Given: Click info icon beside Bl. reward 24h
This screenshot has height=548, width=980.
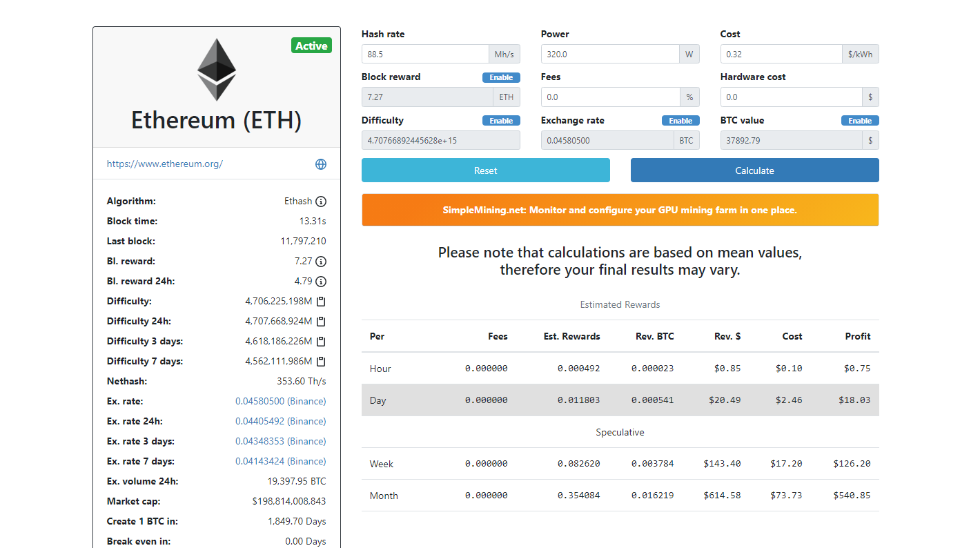Looking at the screenshot, I should click(x=321, y=282).
